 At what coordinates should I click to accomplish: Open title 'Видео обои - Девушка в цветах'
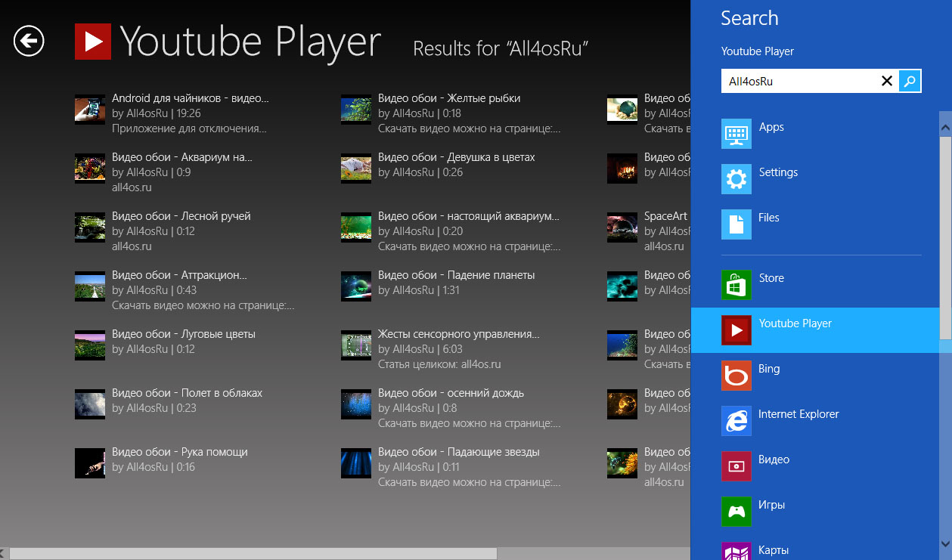click(457, 157)
